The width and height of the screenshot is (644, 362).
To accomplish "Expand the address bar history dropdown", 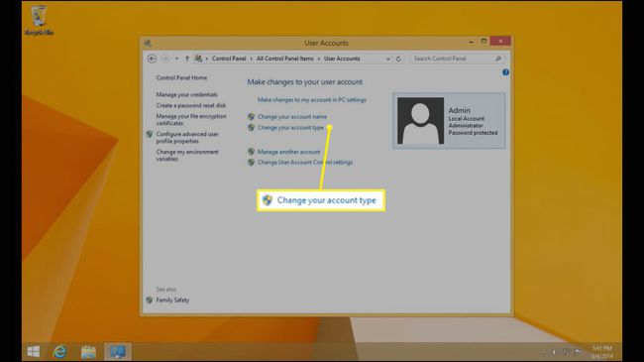I will [x=387, y=59].
